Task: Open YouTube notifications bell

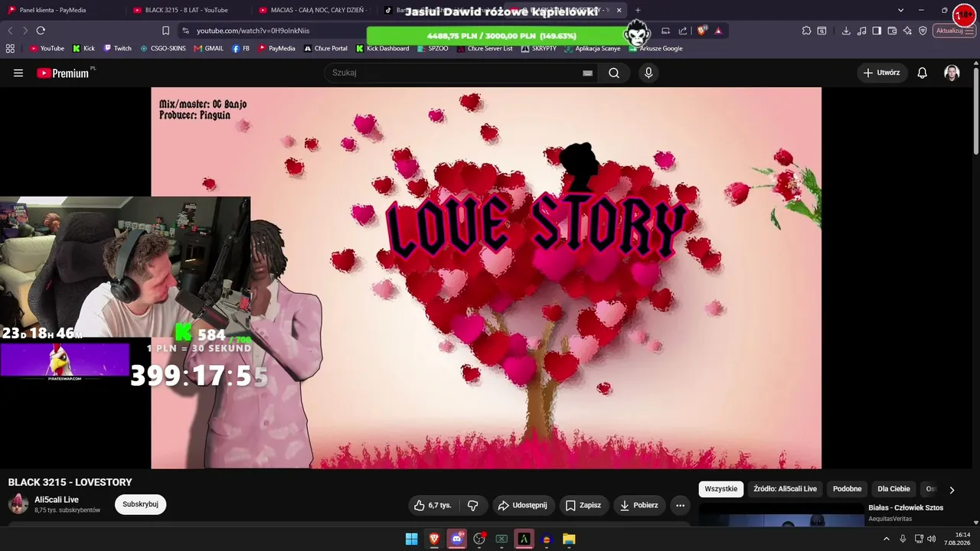Action: point(923,73)
